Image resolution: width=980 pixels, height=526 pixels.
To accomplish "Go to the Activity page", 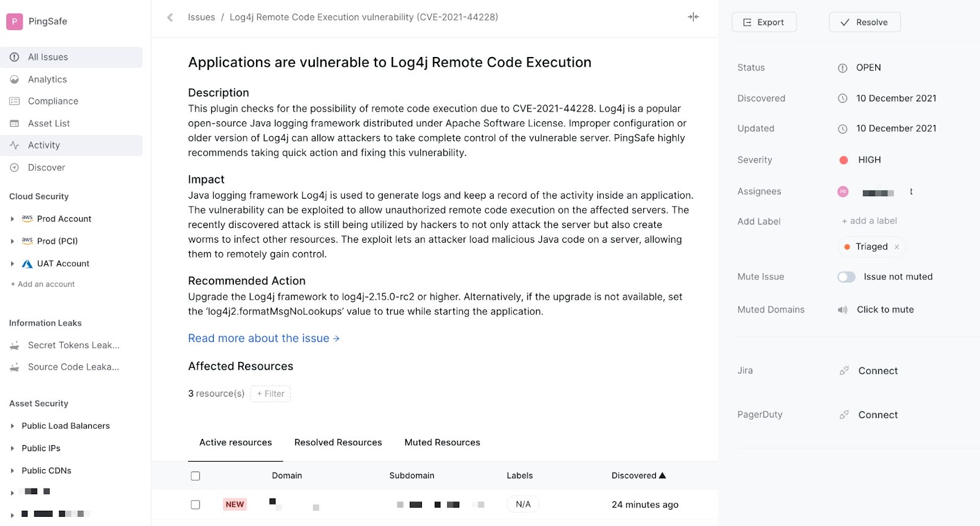I will click(x=72, y=145).
